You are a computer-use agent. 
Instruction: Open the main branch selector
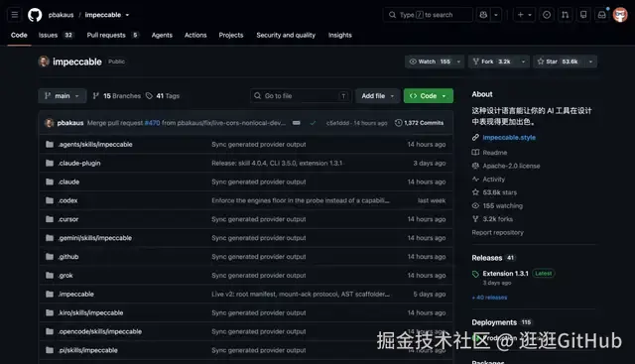tap(63, 96)
